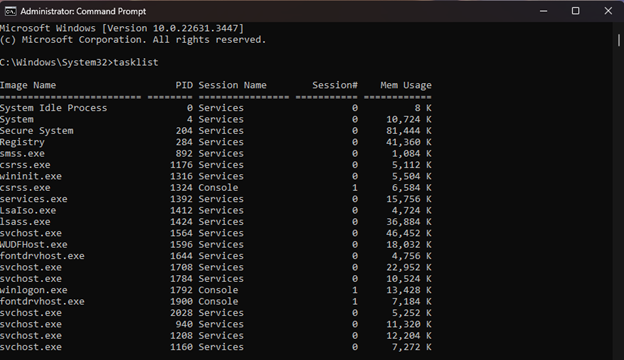Click the 'Image Name' column header

28,85
